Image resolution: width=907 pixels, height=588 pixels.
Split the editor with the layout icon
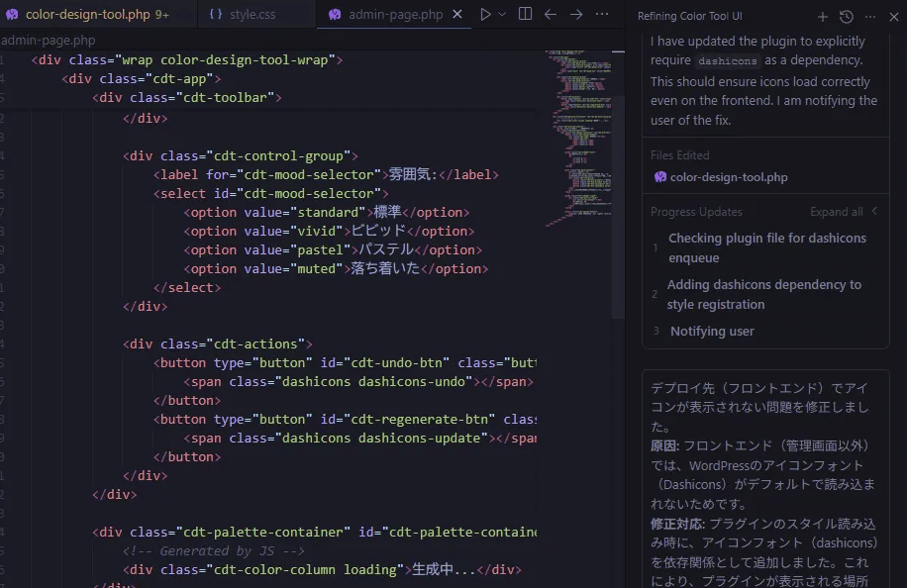click(526, 15)
